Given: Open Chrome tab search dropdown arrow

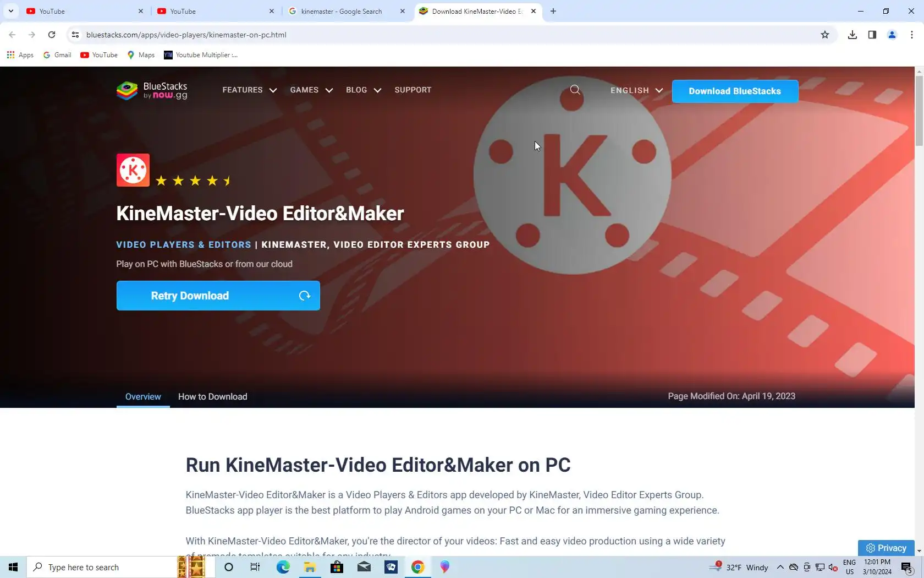Looking at the screenshot, I should tap(10, 11).
